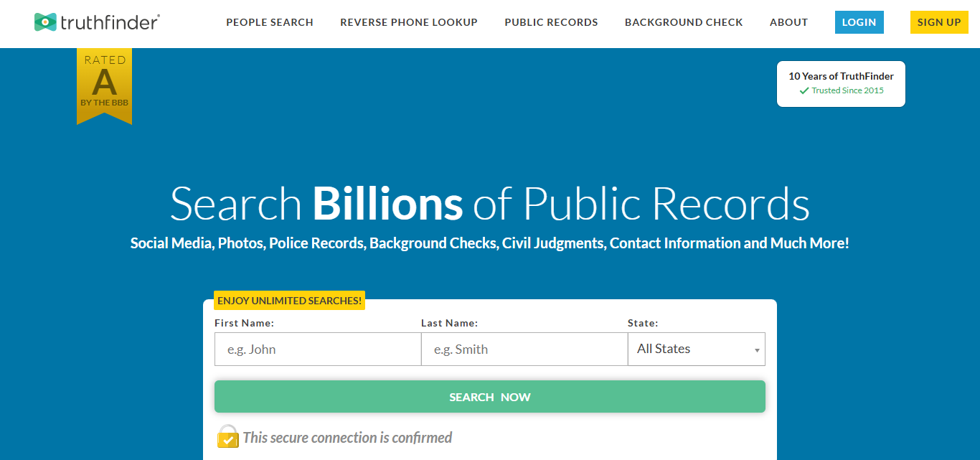This screenshot has height=460, width=980.
Task: Click the green checkmark beside Trusted Since 2015
Action: coord(804,91)
